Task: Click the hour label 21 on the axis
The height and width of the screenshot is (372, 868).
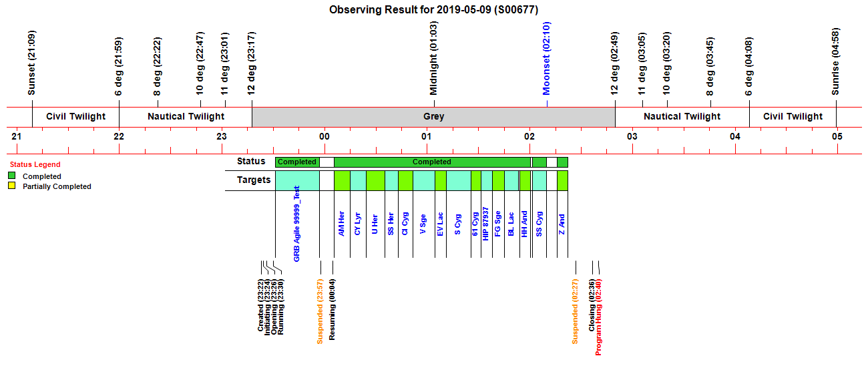Action: click(x=17, y=136)
